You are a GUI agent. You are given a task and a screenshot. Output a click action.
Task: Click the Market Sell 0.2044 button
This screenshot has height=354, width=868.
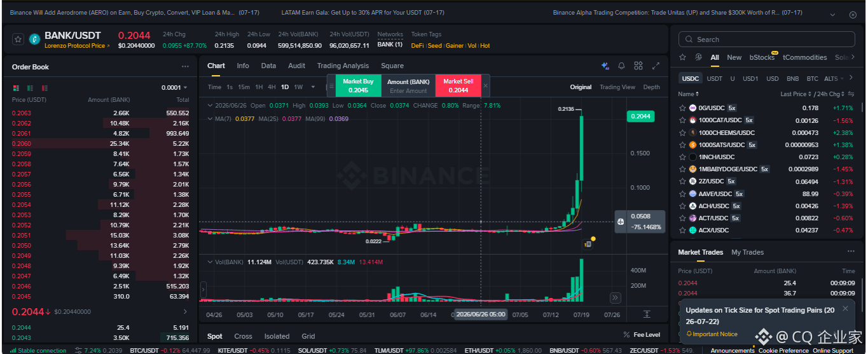coord(458,85)
